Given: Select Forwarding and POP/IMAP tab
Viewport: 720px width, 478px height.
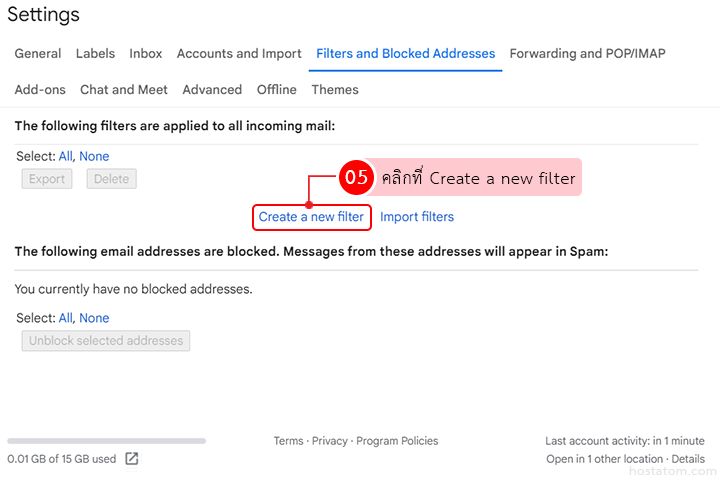Looking at the screenshot, I should pyautogui.click(x=587, y=54).
